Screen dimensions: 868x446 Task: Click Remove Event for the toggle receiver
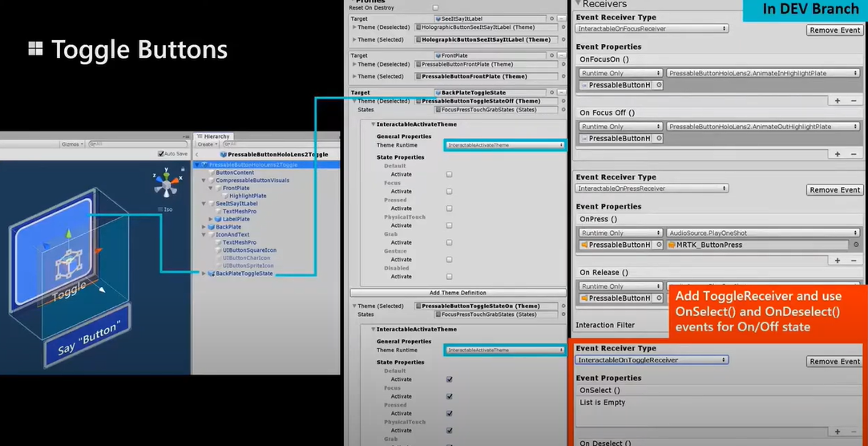[834, 362]
